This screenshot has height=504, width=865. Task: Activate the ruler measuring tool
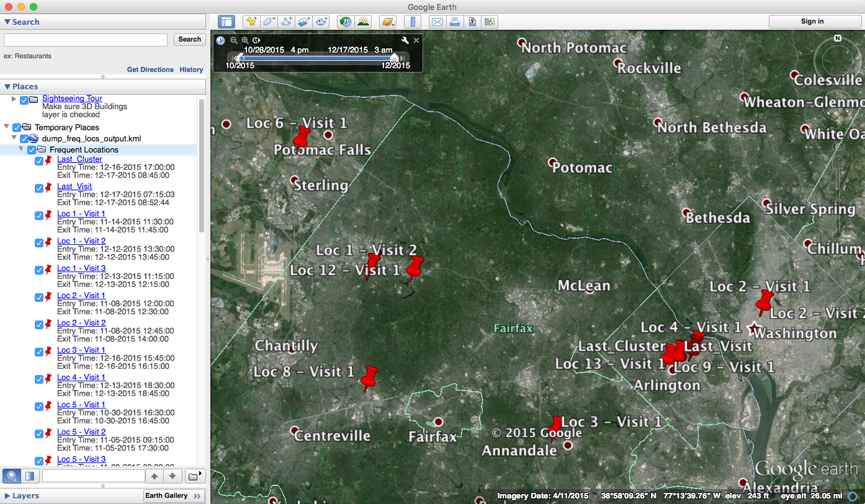point(413,22)
